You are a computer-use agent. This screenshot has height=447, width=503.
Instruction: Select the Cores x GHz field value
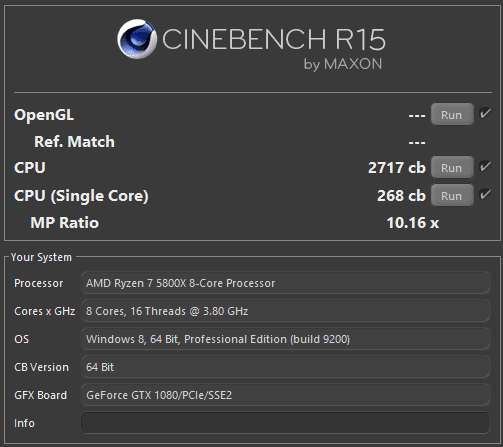click(x=285, y=311)
